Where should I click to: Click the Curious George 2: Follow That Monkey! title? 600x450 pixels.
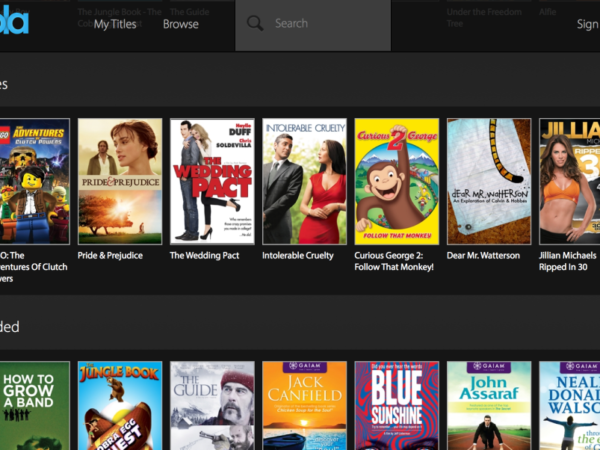[x=394, y=261]
